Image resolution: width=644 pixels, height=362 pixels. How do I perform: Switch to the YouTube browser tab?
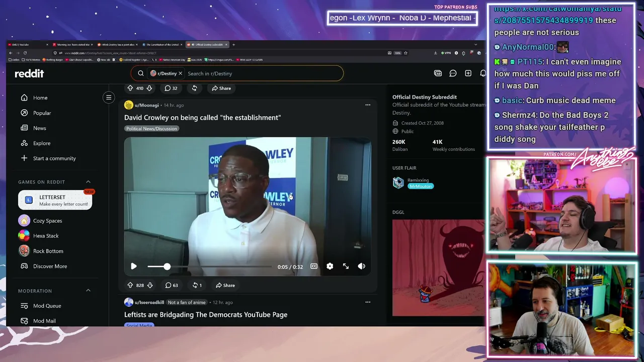28,45
